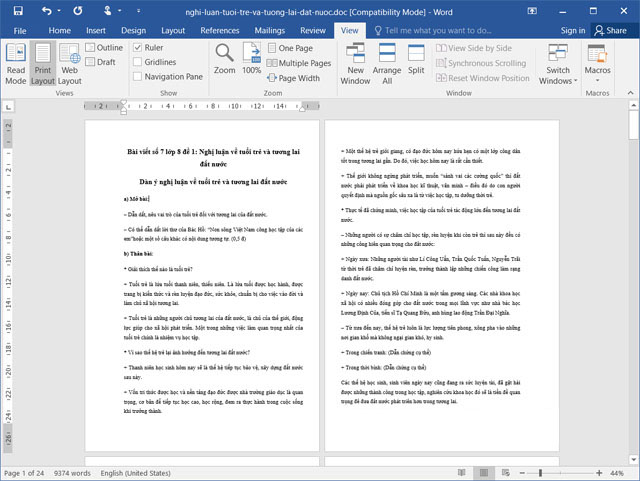Click the Sign in link
This screenshot has width=640, height=481.
573,31
